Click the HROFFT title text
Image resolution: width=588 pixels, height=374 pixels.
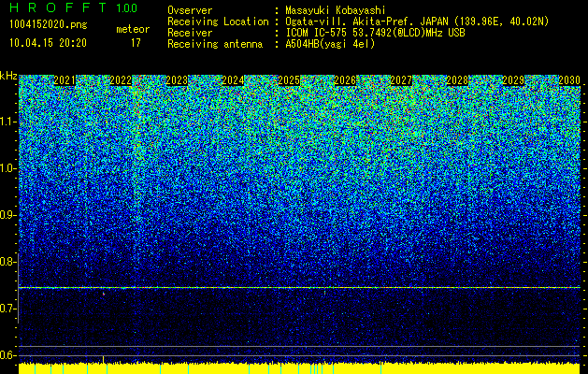pyautogui.click(x=58, y=7)
